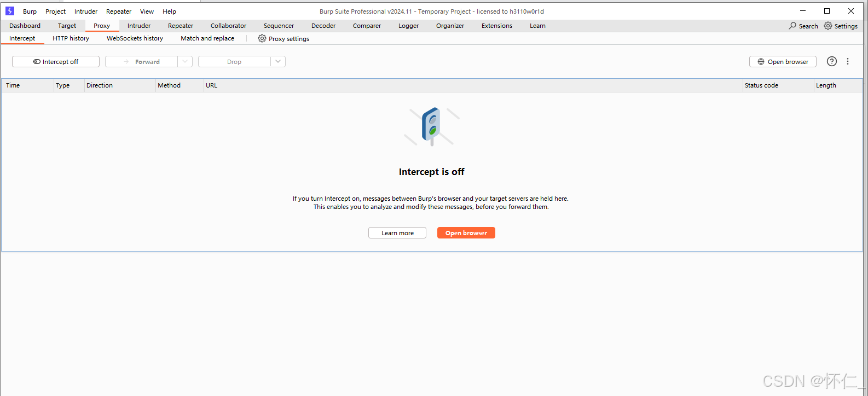Open the Help menu
This screenshot has width=868, height=396.
(x=170, y=11)
